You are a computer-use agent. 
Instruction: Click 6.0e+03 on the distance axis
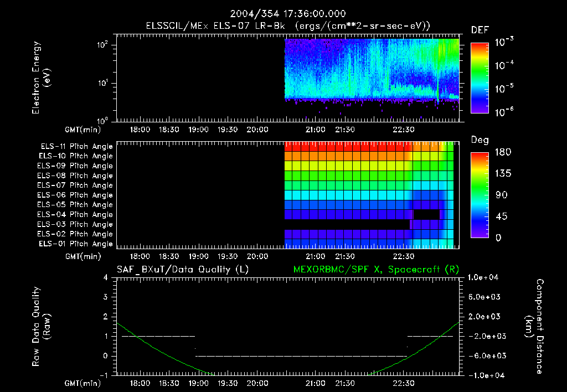pos(484,297)
